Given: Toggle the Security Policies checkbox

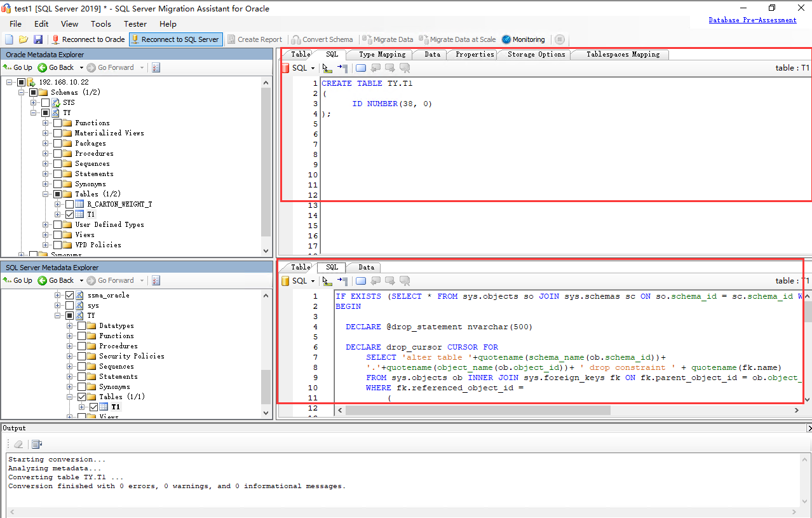Looking at the screenshot, I should [81, 356].
